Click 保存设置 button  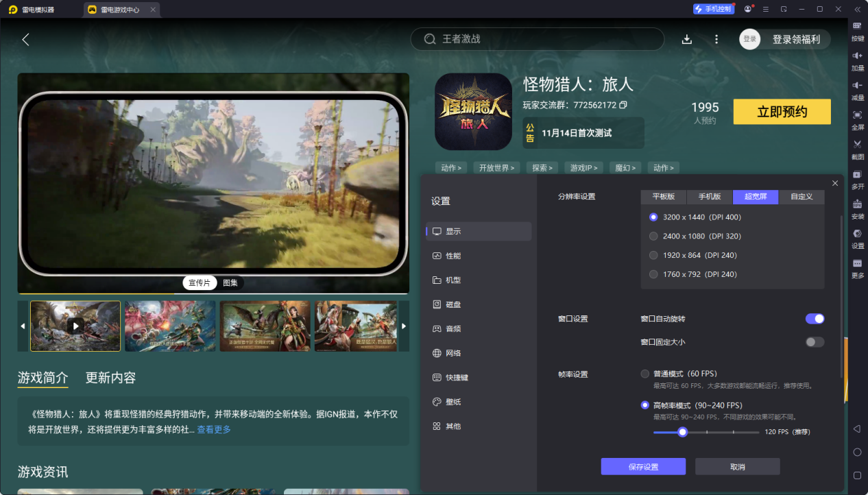point(643,467)
